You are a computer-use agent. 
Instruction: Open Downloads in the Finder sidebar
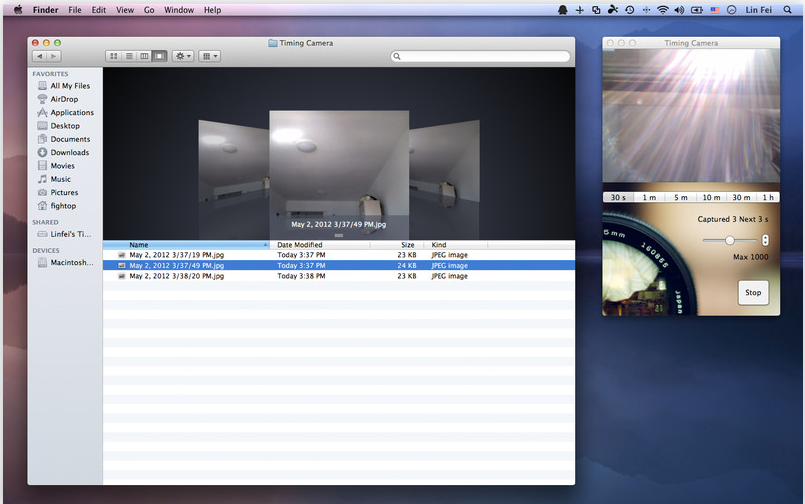[70, 152]
